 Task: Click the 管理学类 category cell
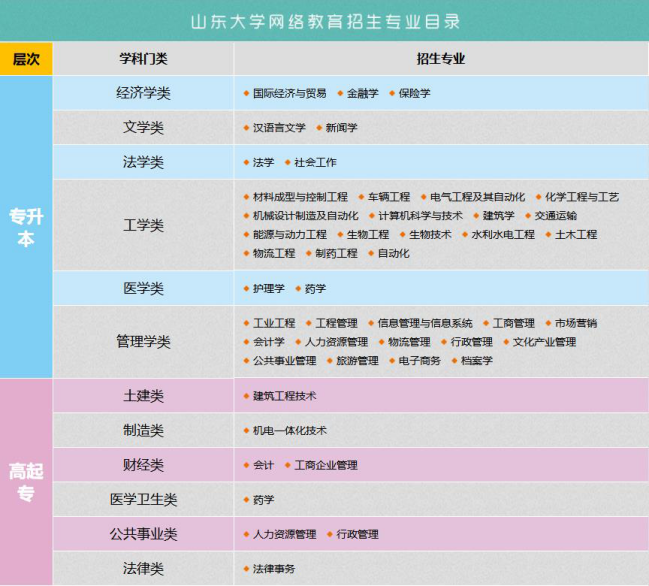pyautogui.click(x=143, y=342)
